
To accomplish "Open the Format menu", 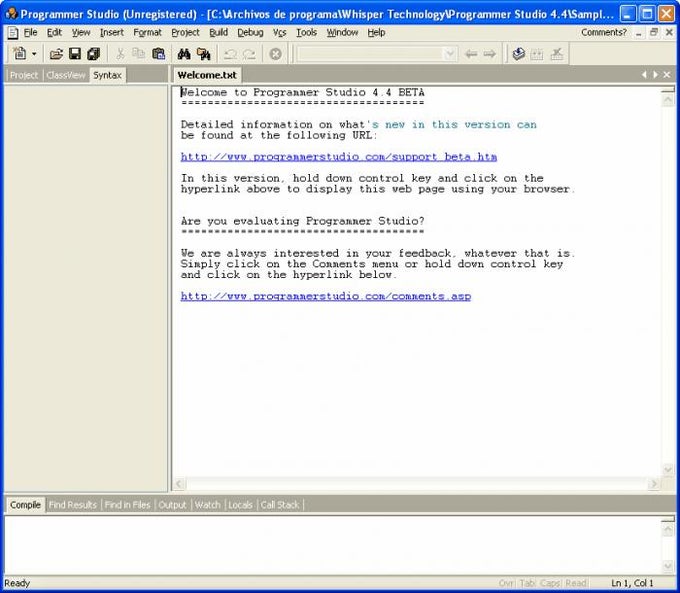I will pos(147,33).
